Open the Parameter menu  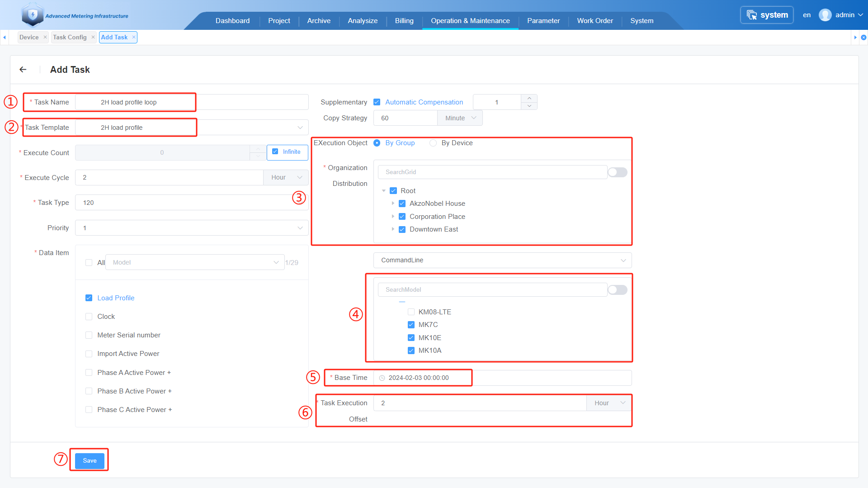[543, 21]
